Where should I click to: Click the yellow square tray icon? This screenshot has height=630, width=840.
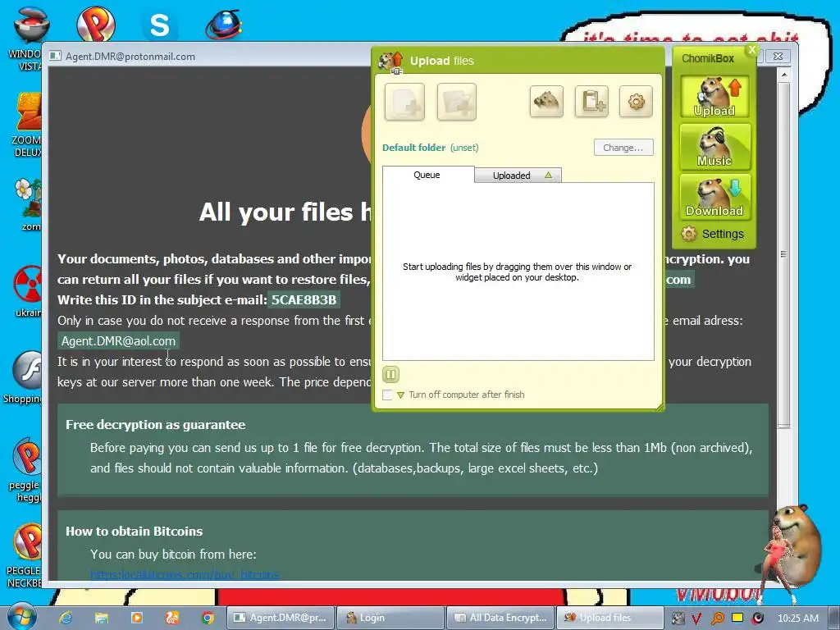click(x=737, y=618)
